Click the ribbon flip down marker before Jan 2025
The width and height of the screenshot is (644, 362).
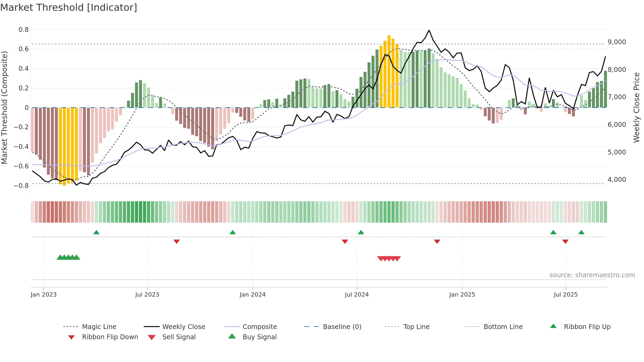click(437, 242)
